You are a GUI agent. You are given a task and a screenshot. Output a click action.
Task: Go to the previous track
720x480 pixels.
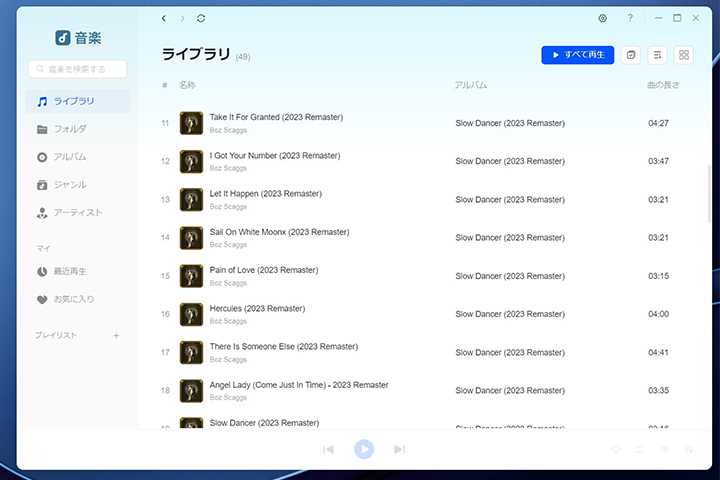point(328,450)
